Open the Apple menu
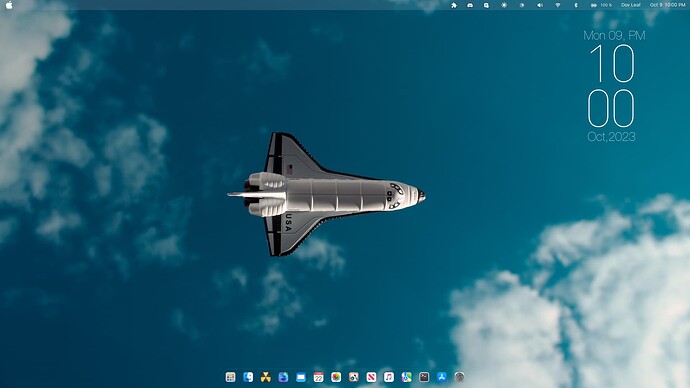This screenshot has width=690, height=388. coord(9,5)
